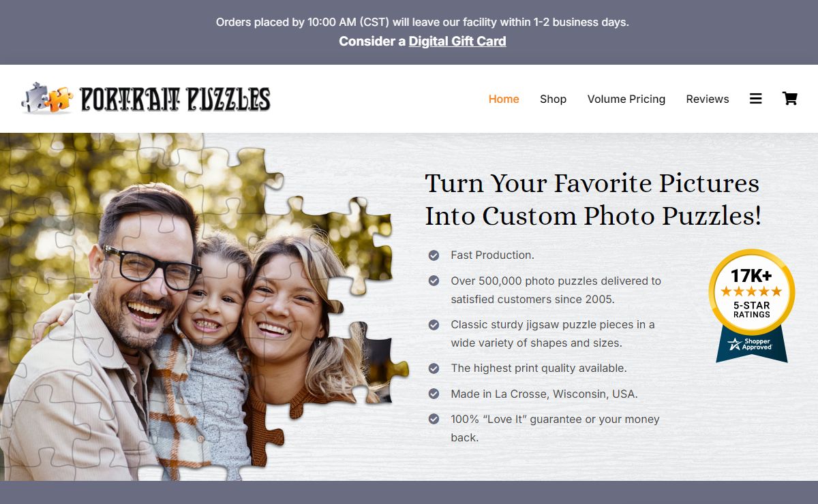Click checkmark beside Classic sturdy jigsaw pieces

coord(434,325)
